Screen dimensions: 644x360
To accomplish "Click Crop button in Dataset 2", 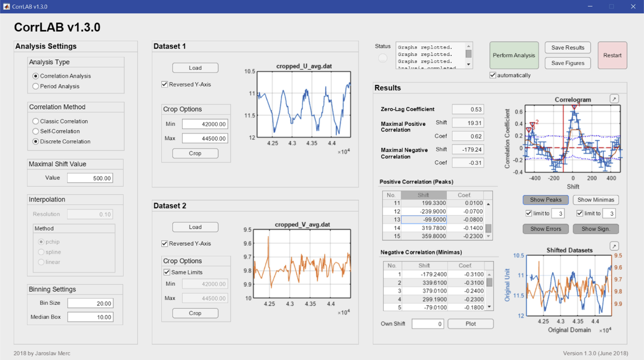I will [x=195, y=313].
